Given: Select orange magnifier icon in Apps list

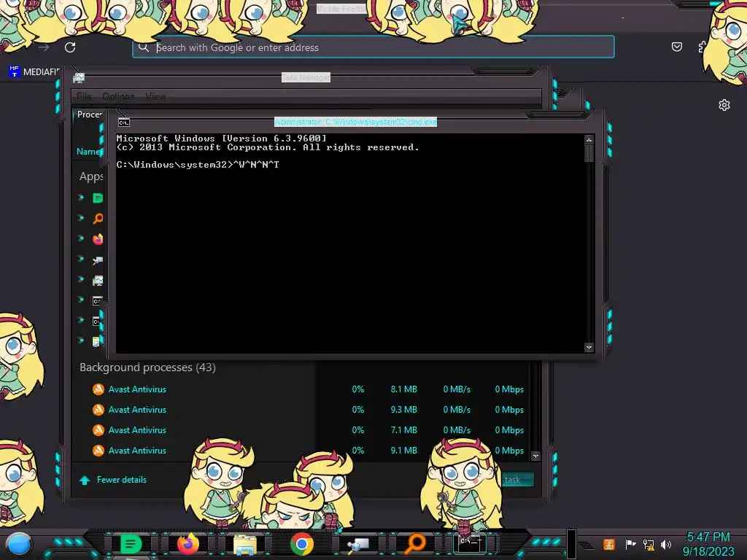Looking at the screenshot, I should (x=98, y=219).
